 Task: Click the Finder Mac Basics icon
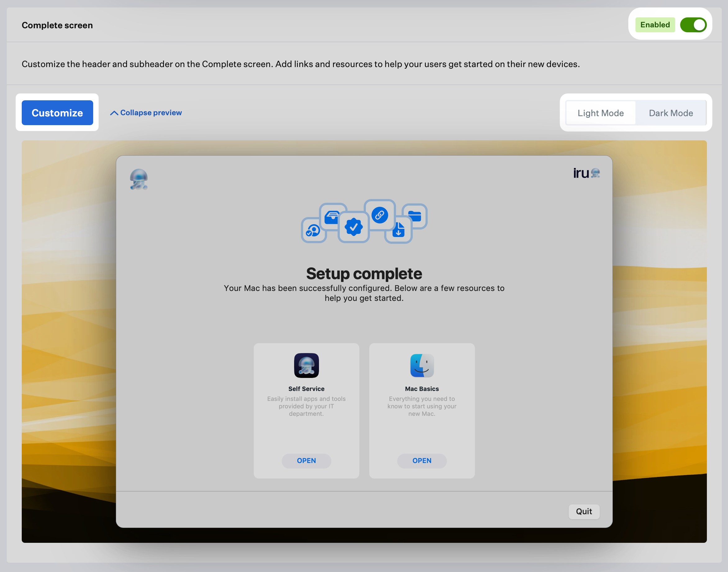coord(421,365)
